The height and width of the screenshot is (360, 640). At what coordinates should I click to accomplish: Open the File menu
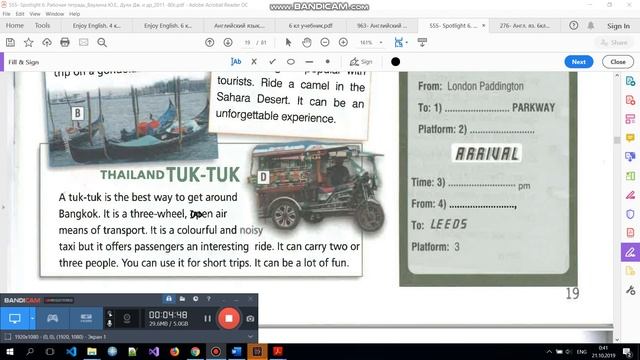[x=7, y=14]
